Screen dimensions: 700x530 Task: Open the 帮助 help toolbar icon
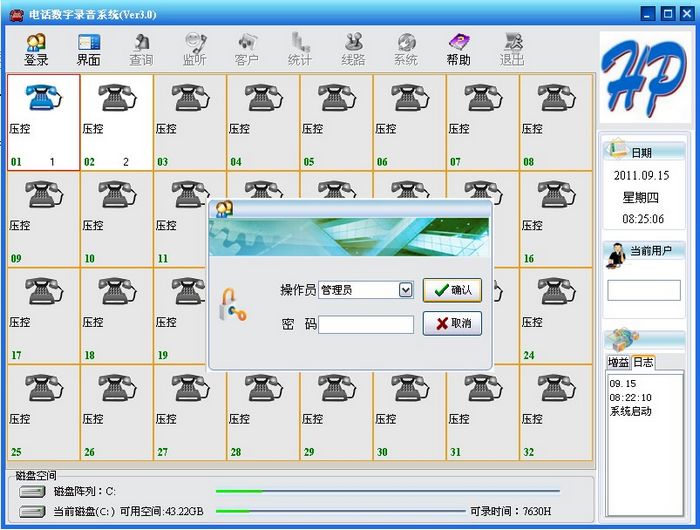[x=458, y=49]
